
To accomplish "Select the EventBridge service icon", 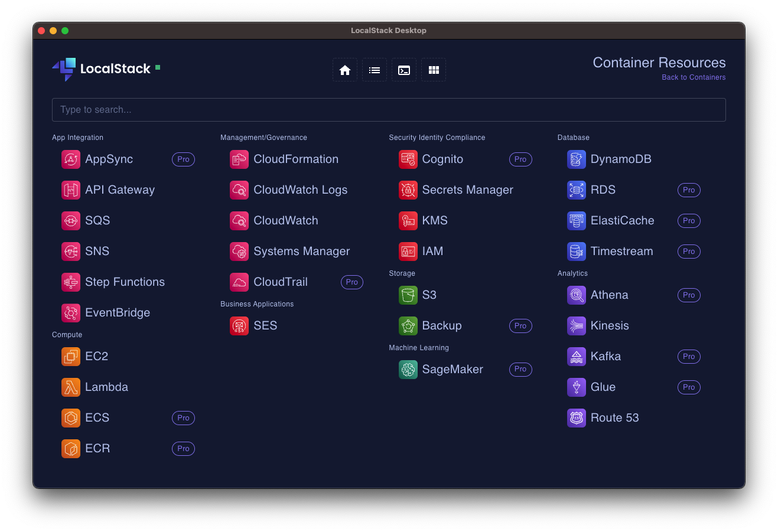I will (70, 312).
